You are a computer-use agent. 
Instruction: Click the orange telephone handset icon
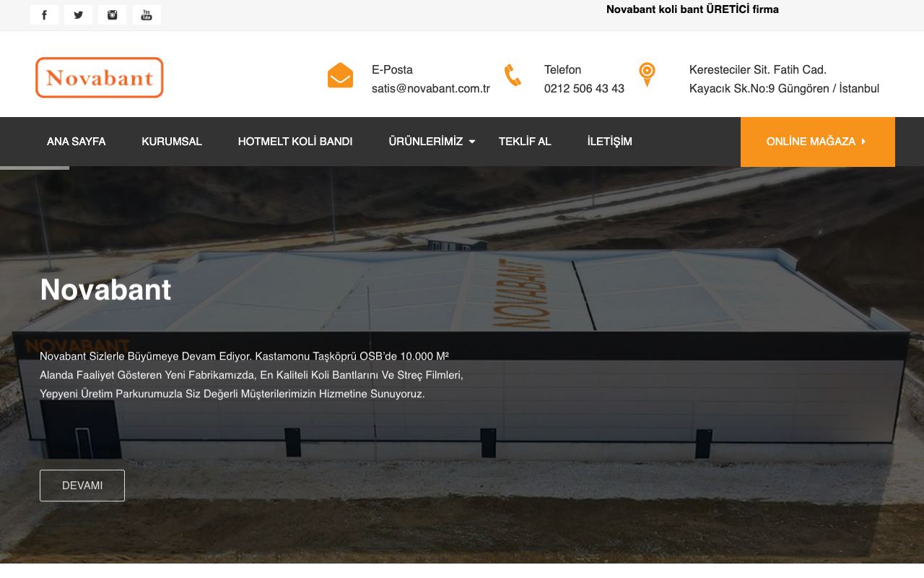click(x=513, y=75)
